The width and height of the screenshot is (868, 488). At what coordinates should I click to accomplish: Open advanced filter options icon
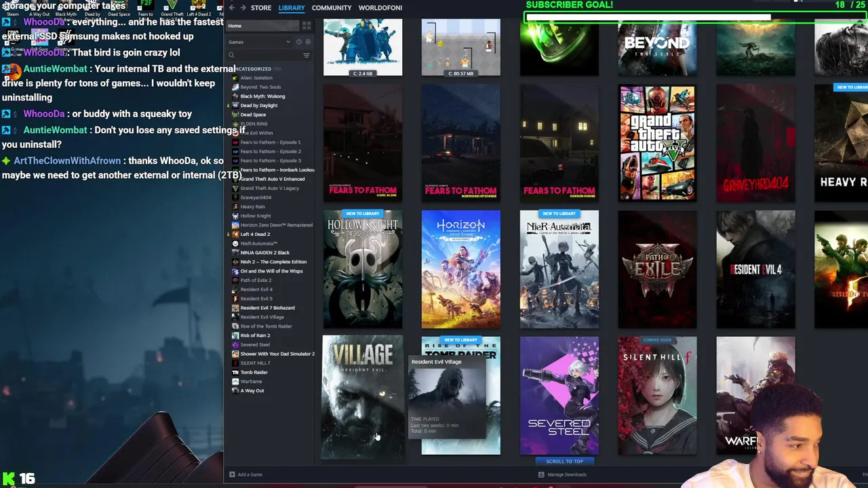(x=307, y=56)
